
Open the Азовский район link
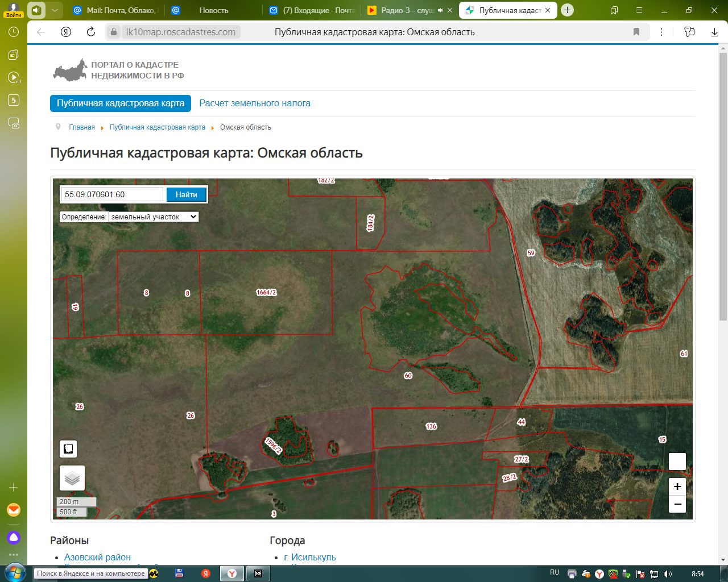(97, 557)
